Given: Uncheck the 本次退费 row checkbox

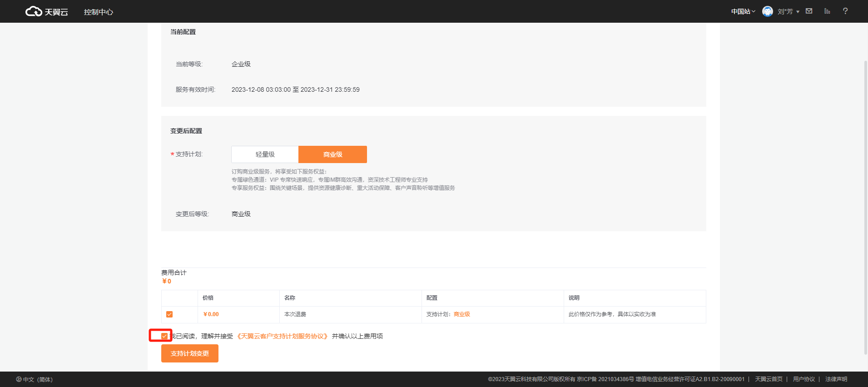Looking at the screenshot, I should (169, 314).
